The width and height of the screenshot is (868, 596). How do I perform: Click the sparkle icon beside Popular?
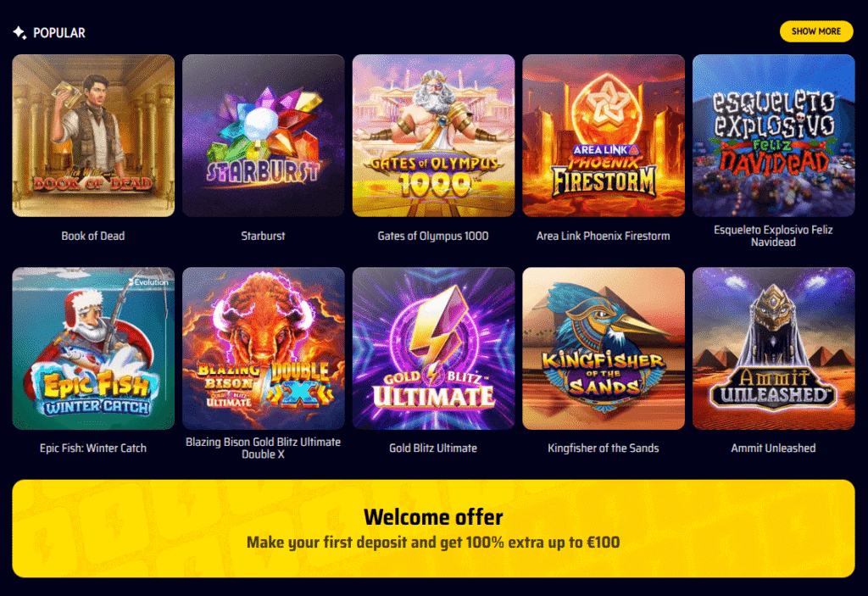pyautogui.click(x=19, y=33)
